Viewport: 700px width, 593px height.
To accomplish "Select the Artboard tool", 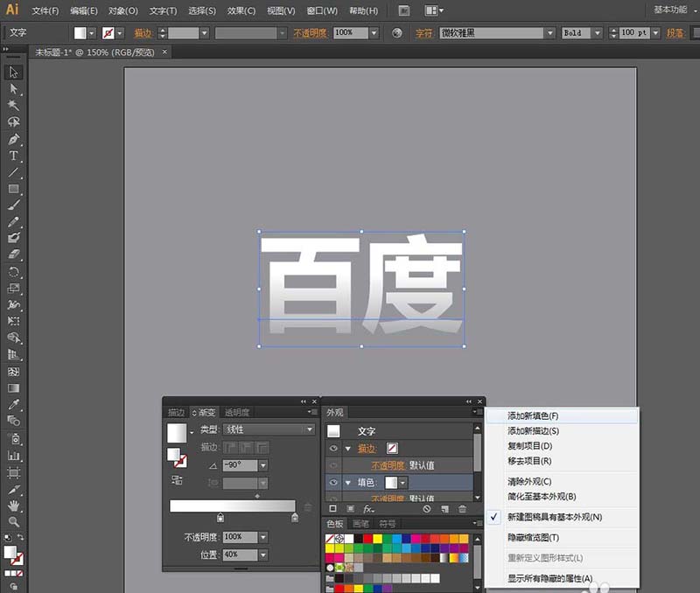I will click(13, 472).
